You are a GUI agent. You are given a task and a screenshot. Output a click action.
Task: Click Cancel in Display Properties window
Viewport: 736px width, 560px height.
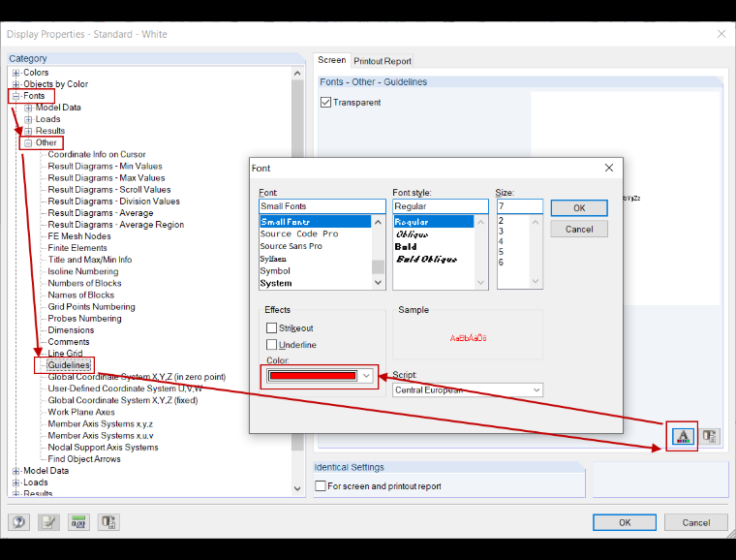click(695, 522)
